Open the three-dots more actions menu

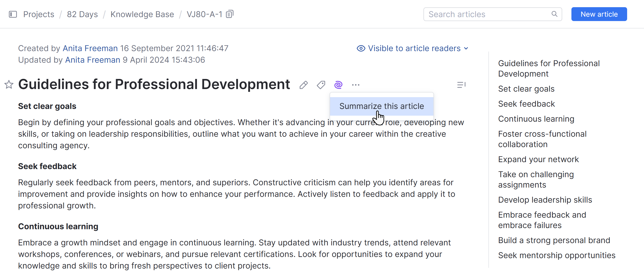click(356, 85)
